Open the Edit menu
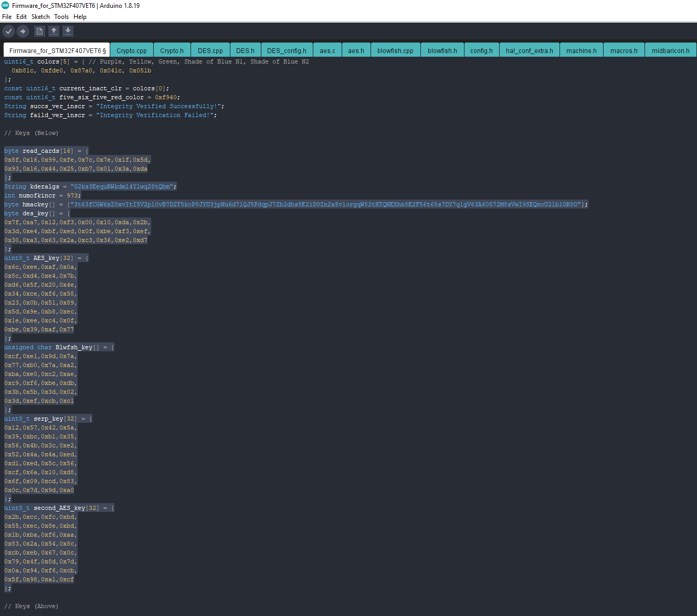The width and height of the screenshot is (697, 616). [22, 17]
